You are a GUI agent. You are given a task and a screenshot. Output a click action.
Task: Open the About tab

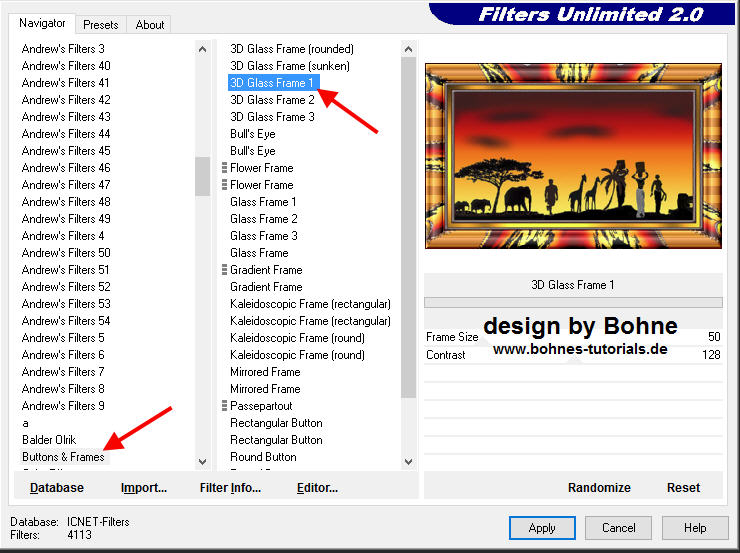pos(150,24)
